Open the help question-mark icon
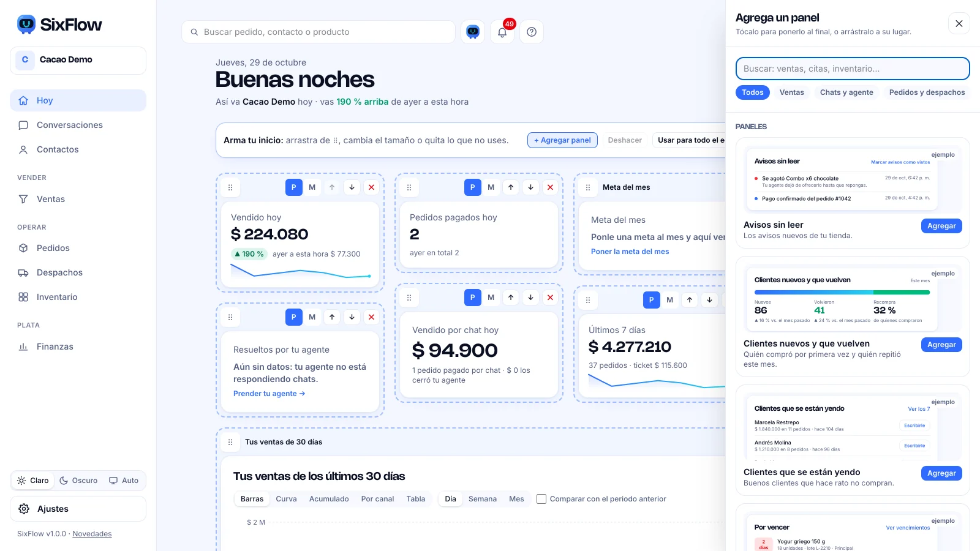Image resolution: width=980 pixels, height=551 pixels. click(x=532, y=32)
